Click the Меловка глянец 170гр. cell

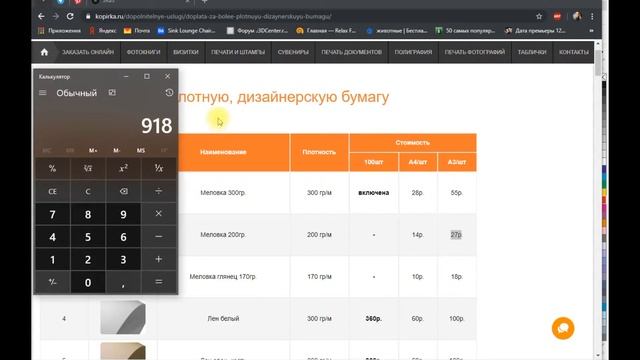point(223,276)
